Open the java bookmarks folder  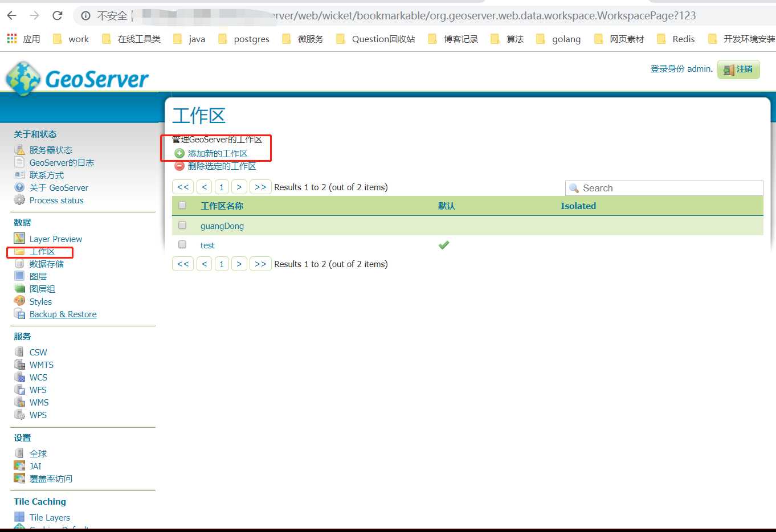[189, 39]
